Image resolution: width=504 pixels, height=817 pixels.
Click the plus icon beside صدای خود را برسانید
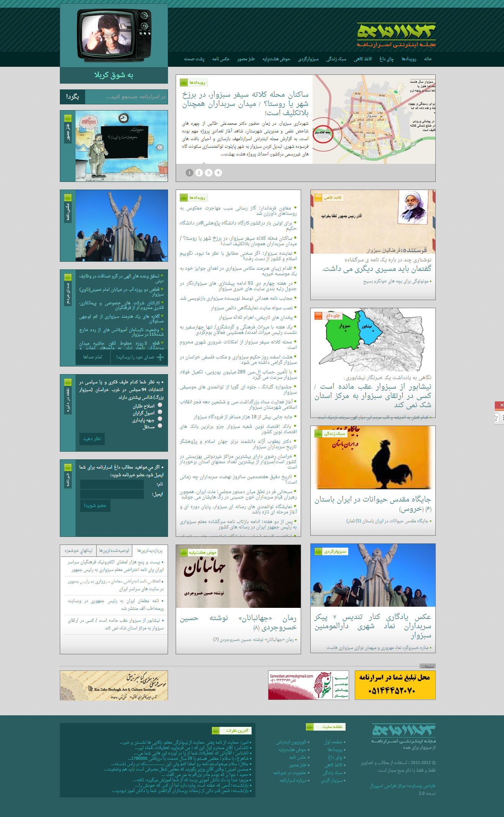click(160, 357)
